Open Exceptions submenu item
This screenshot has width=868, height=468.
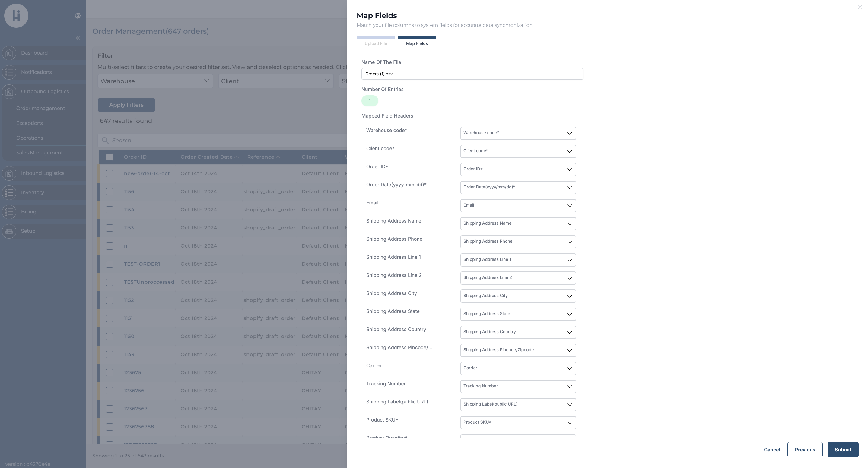(30, 123)
